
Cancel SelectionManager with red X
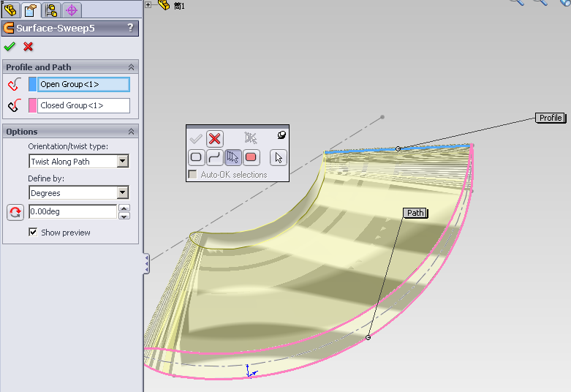[x=214, y=138]
